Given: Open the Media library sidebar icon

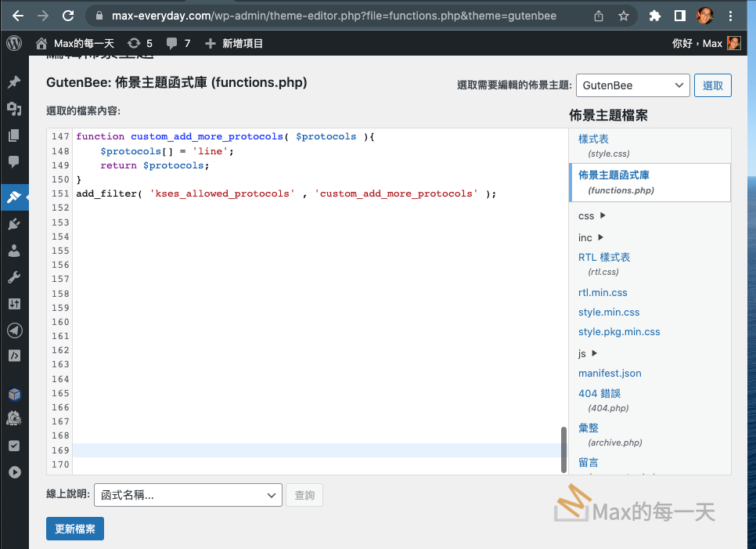Looking at the screenshot, I should click(13, 109).
